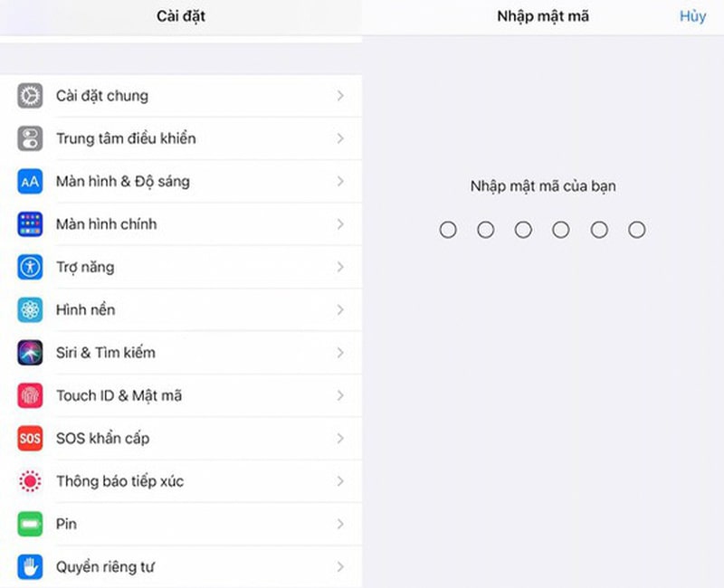
Task: Tap the Display & Brightness AA icon
Action: pos(30,182)
